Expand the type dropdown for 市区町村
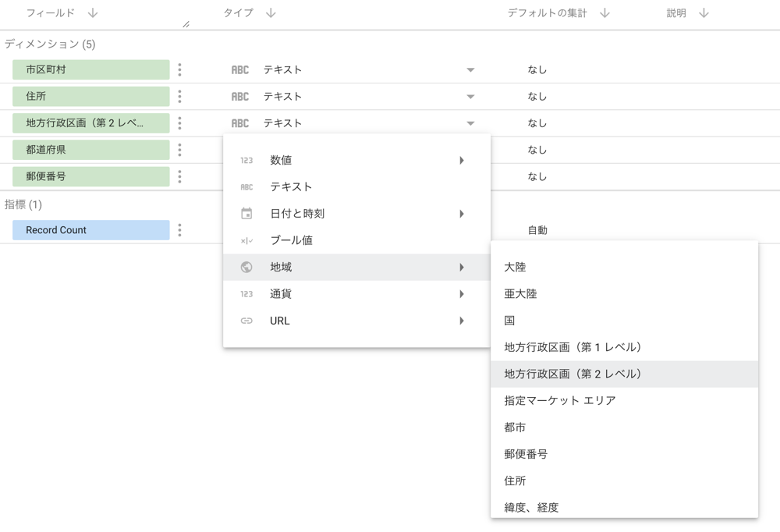 click(470, 70)
